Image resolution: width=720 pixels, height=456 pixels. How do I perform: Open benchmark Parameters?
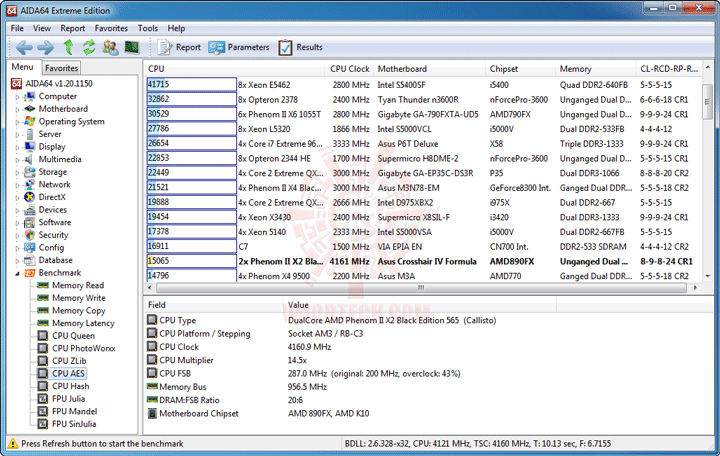239,47
